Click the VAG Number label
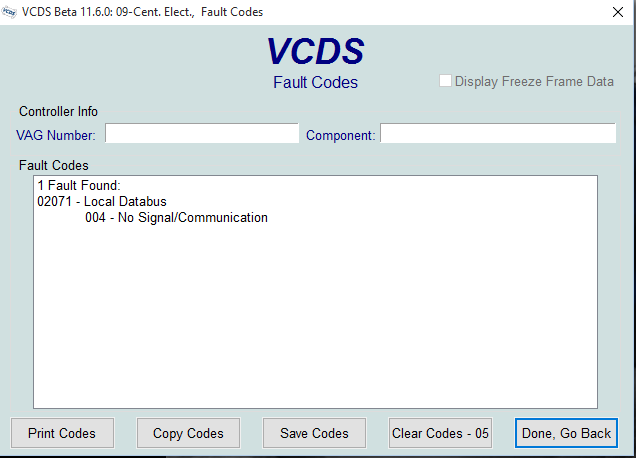 [56, 135]
